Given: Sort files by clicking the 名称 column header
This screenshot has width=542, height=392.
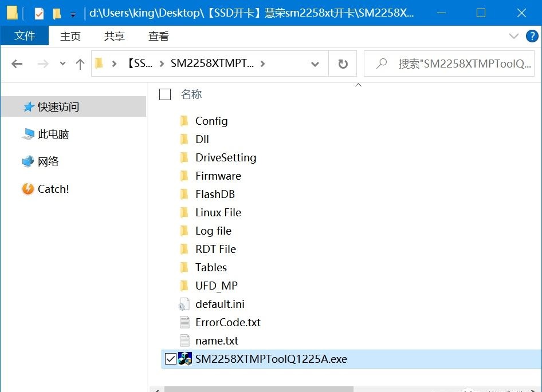Looking at the screenshot, I should click(x=191, y=95).
